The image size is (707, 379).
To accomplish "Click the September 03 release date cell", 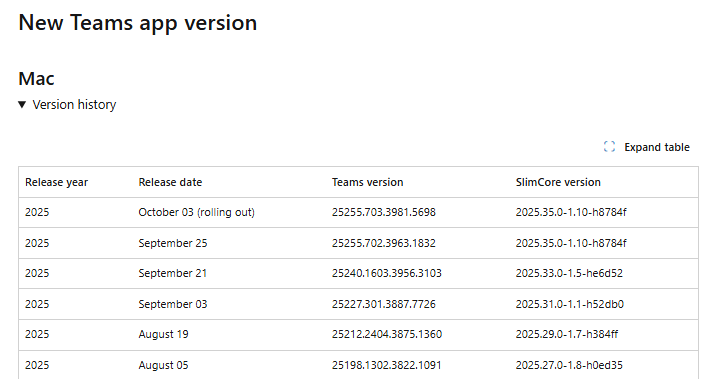I will tap(173, 304).
